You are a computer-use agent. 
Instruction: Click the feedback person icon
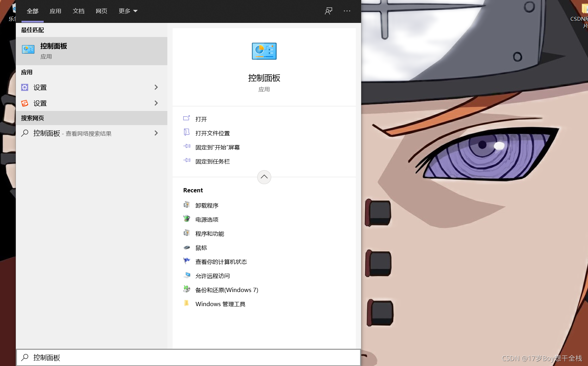328,11
